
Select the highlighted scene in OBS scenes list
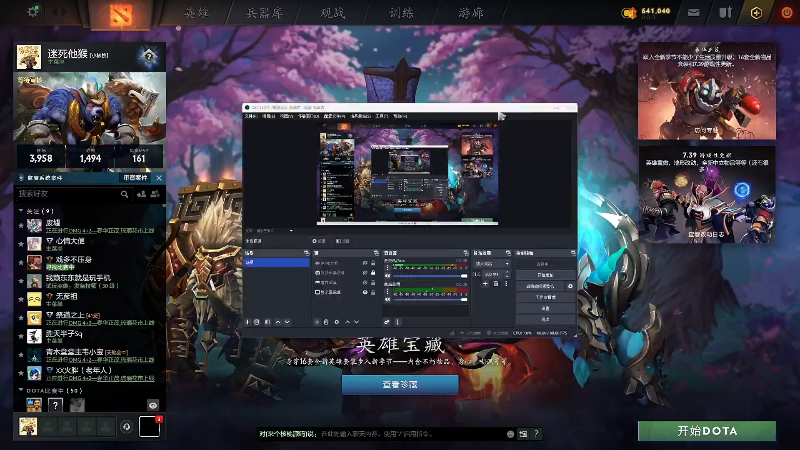point(276,262)
